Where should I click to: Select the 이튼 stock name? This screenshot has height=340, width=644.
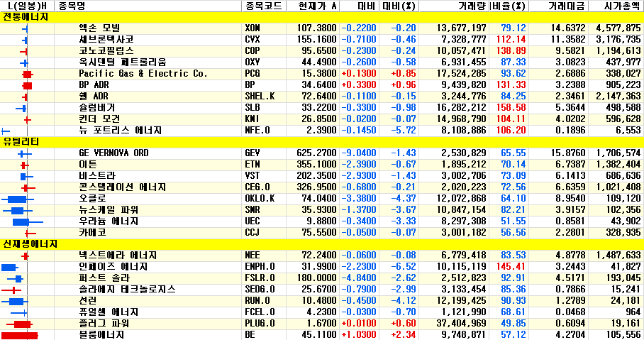[x=87, y=165]
